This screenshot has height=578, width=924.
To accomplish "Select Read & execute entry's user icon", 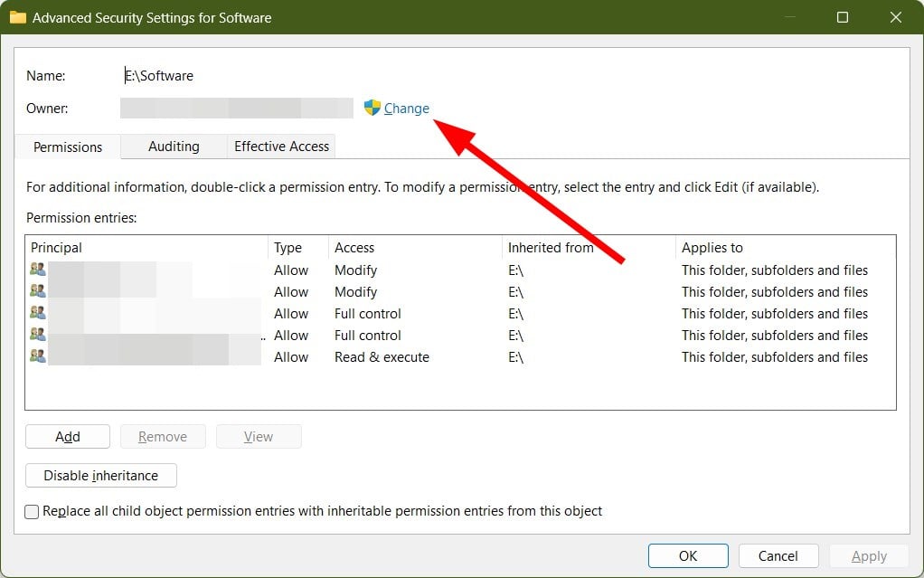I will [x=38, y=356].
